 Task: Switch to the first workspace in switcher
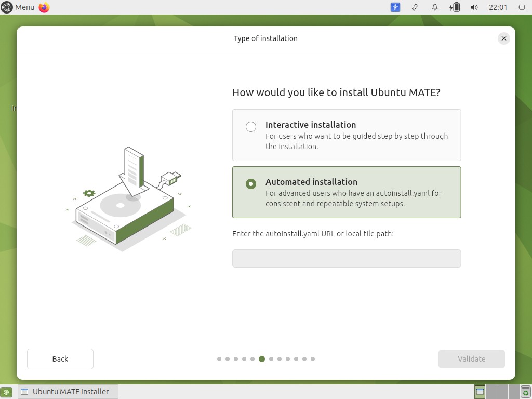pos(480,392)
